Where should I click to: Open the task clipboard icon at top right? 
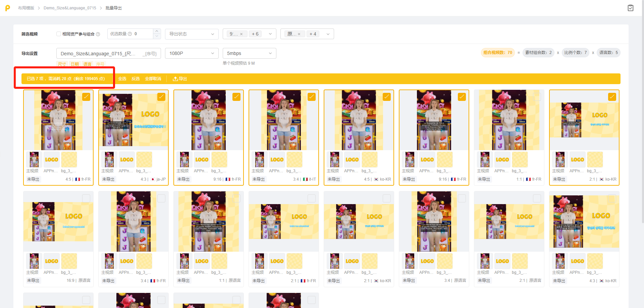(x=631, y=8)
